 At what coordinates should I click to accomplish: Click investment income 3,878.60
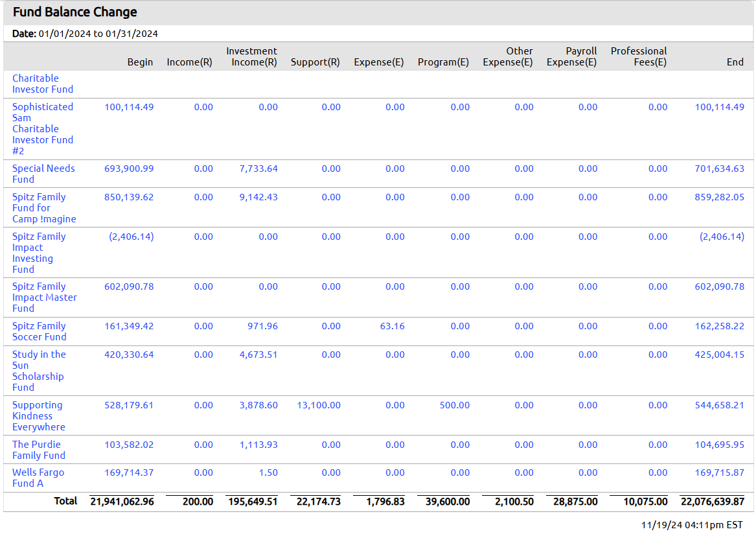point(258,405)
